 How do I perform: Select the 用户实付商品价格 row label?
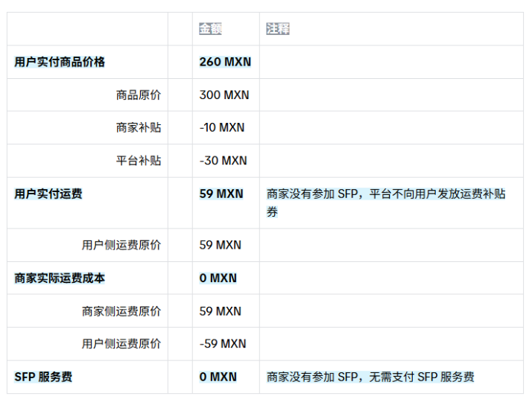[60, 62]
